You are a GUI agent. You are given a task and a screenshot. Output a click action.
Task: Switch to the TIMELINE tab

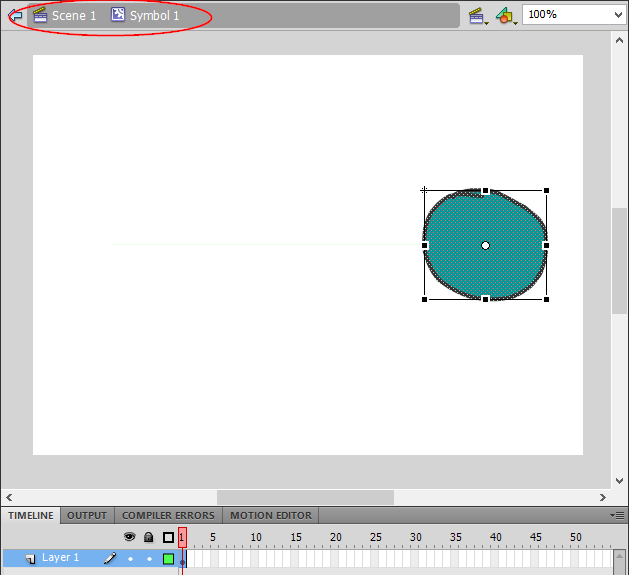[x=31, y=515]
